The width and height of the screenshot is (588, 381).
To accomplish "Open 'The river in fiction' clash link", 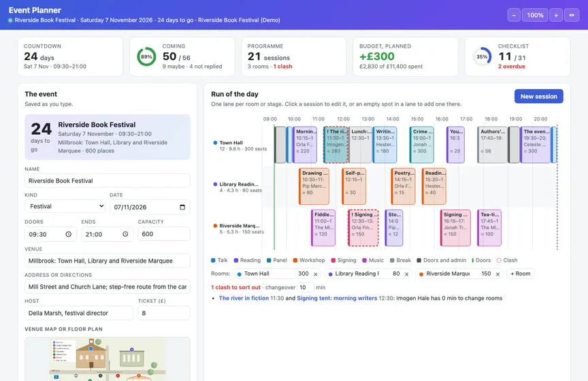I will coord(244,298).
